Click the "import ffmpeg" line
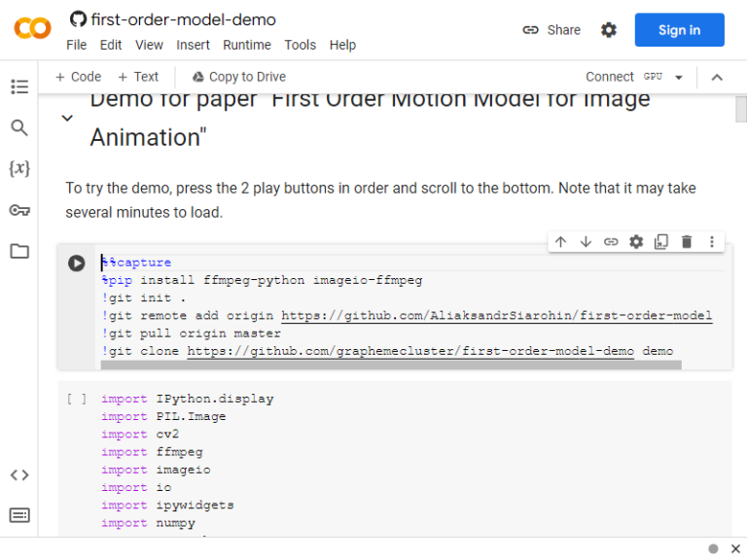747x560 pixels. click(x=152, y=452)
